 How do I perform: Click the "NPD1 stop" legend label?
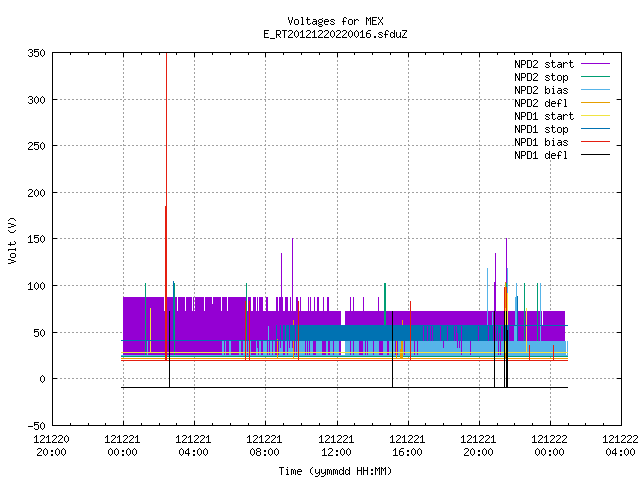(x=541, y=129)
